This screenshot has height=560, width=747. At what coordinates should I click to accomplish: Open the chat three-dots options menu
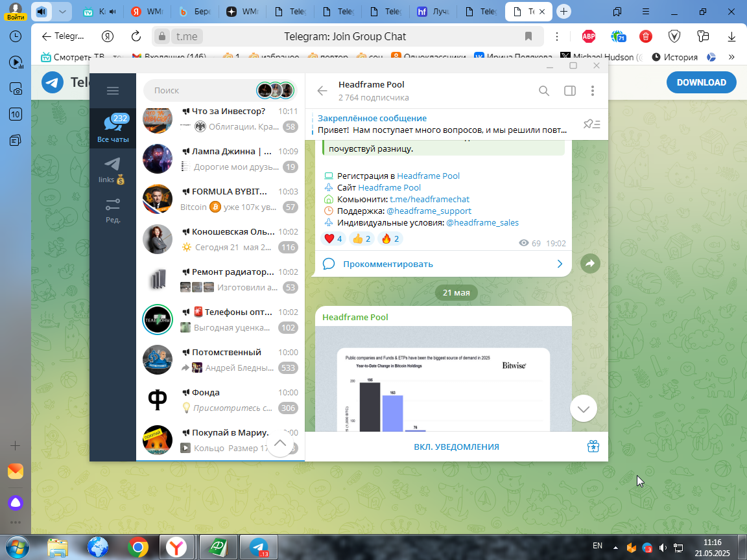593,91
